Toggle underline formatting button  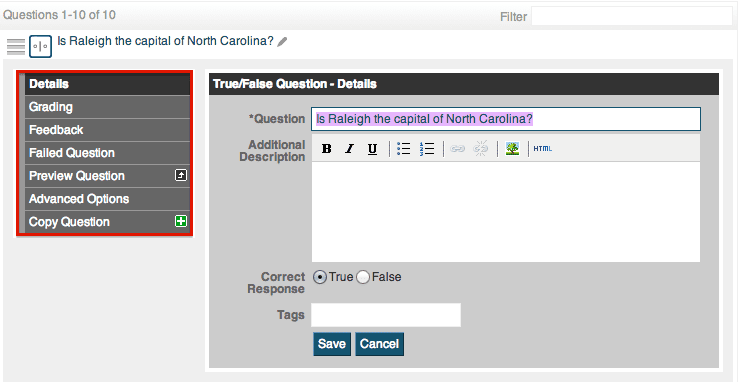372,149
